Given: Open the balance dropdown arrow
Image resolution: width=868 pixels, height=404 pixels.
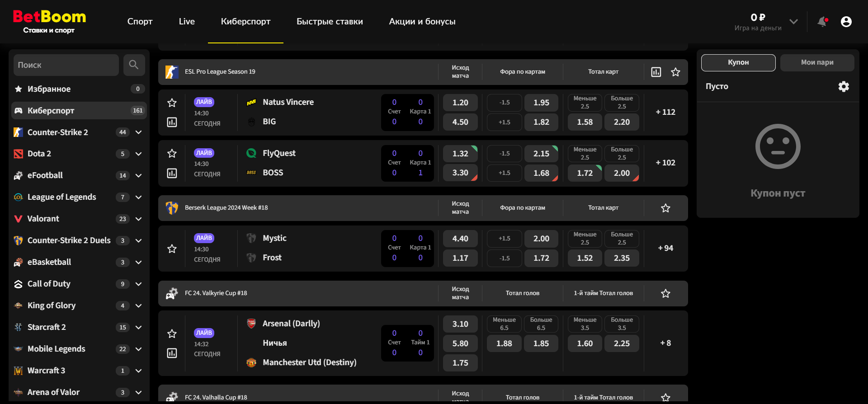Looking at the screenshot, I should point(793,21).
